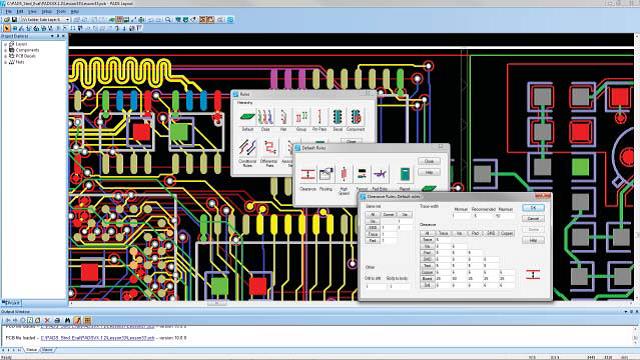
Task: Expand the PCB Decals tree node
Action: [5, 56]
